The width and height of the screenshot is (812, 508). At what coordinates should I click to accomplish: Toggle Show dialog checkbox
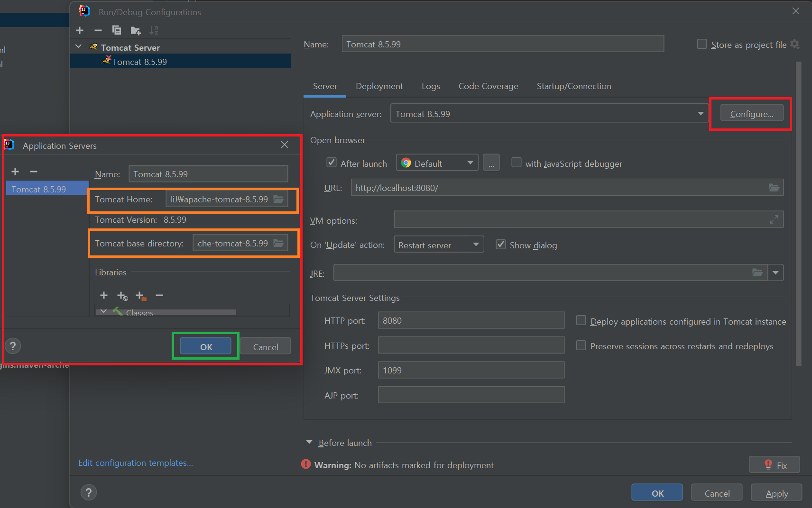(500, 244)
